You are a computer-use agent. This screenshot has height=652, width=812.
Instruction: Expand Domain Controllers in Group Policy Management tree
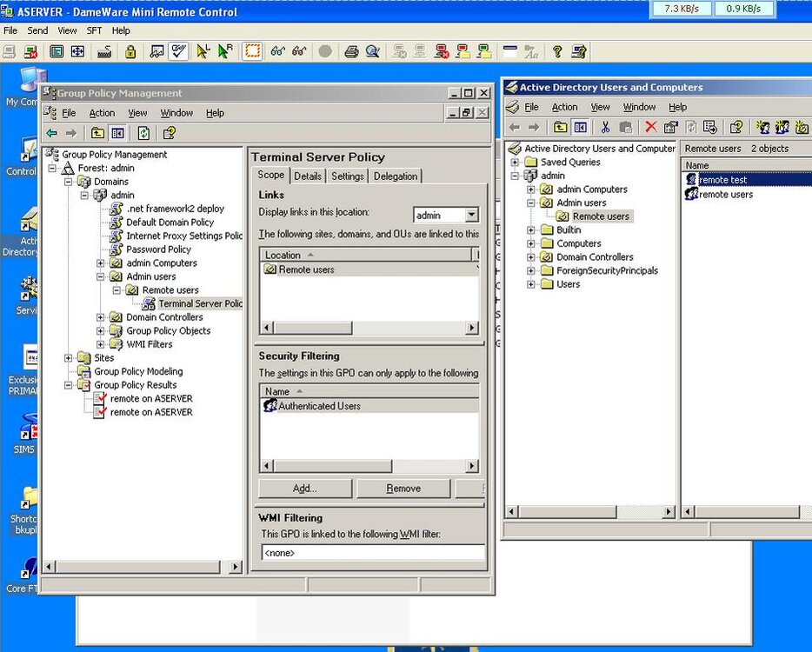click(x=101, y=317)
